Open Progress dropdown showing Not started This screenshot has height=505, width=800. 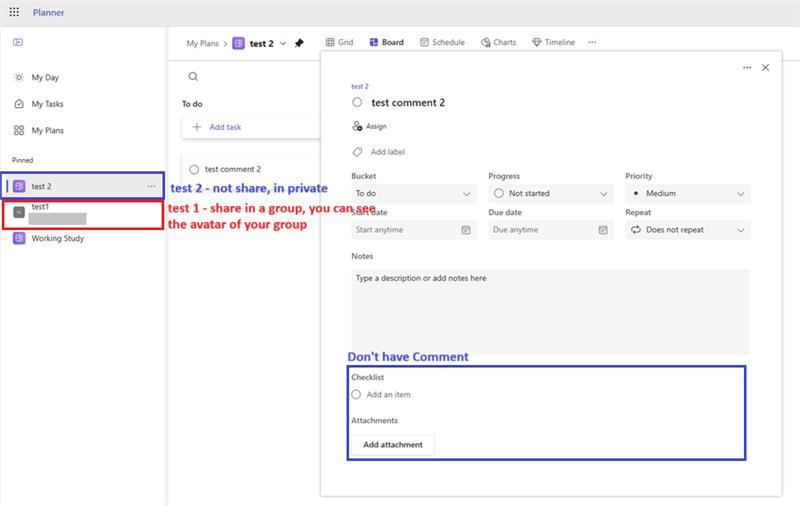[x=551, y=193]
